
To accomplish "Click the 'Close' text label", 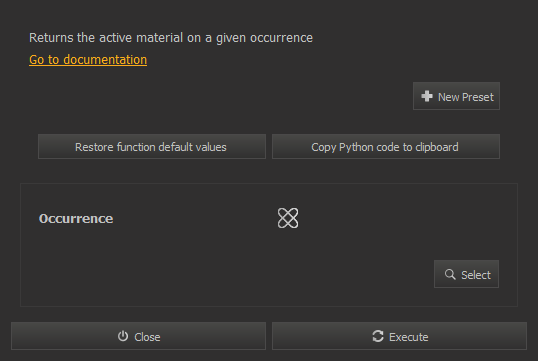I will point(147,337).
